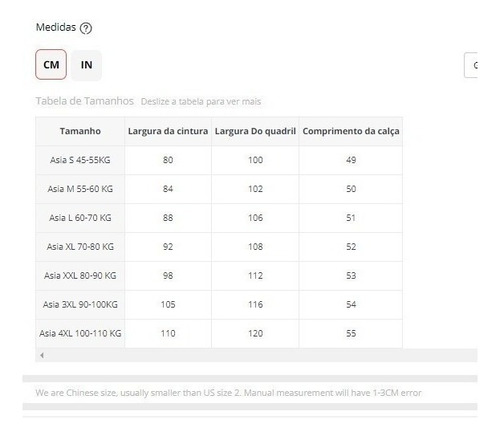Switch measurements to CM units
Viewport: 500px width, 437px height.
point(51,65)
